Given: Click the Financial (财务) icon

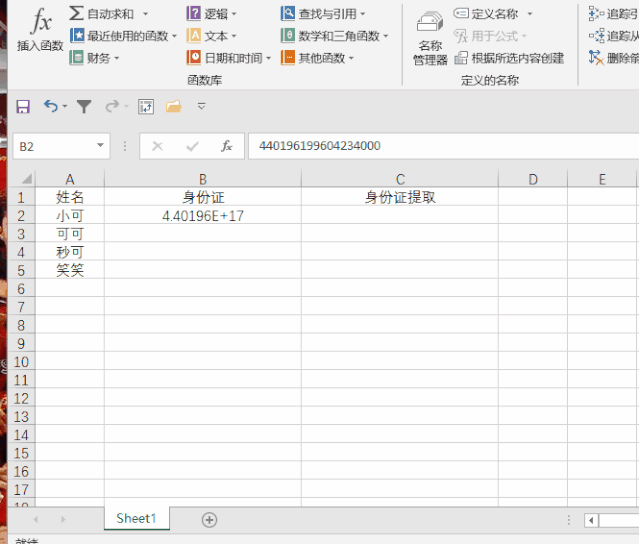Looking at the screenshot, I should pyautogui.click(x=76, y=58).
